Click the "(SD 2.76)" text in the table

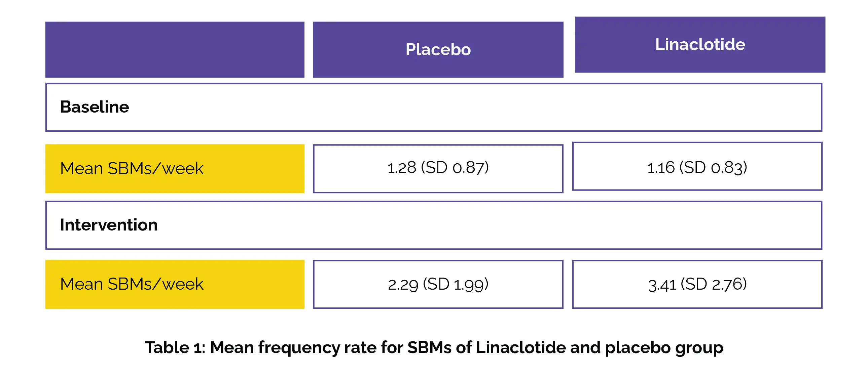click(x=714, y=284)
